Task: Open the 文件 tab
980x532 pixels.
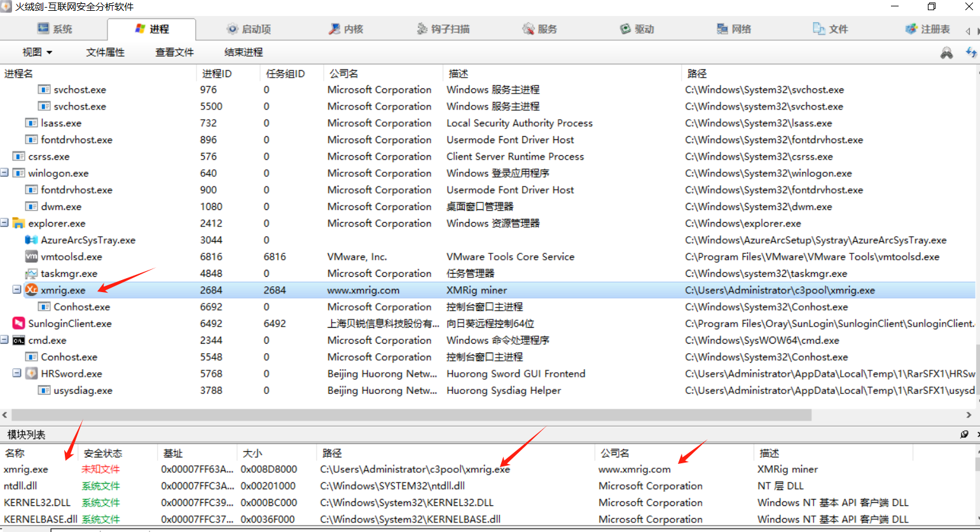Action: click(x=831, y=29)
